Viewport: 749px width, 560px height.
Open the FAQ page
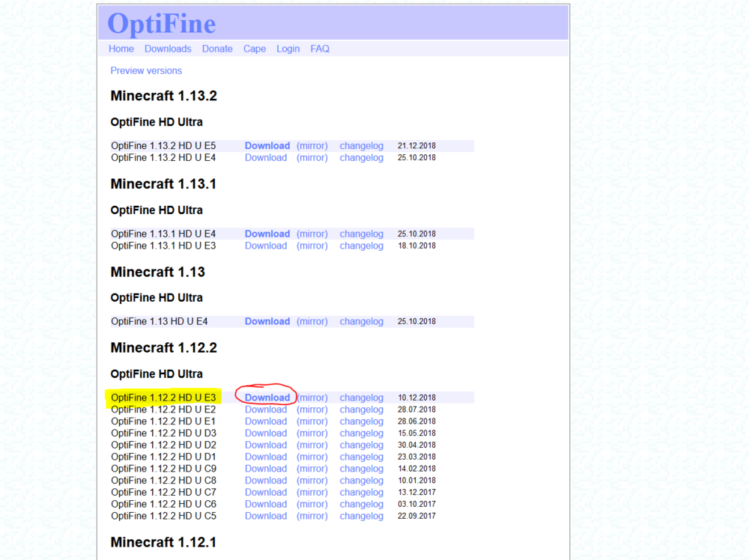320,48
